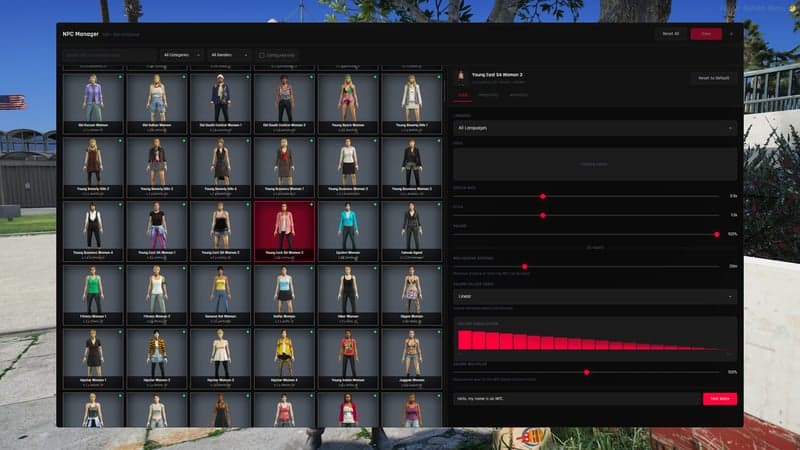The image size is (800, 450).
Task: Open the All Categories dropdown
Action: pyautogui.click(x=182, y=55)
